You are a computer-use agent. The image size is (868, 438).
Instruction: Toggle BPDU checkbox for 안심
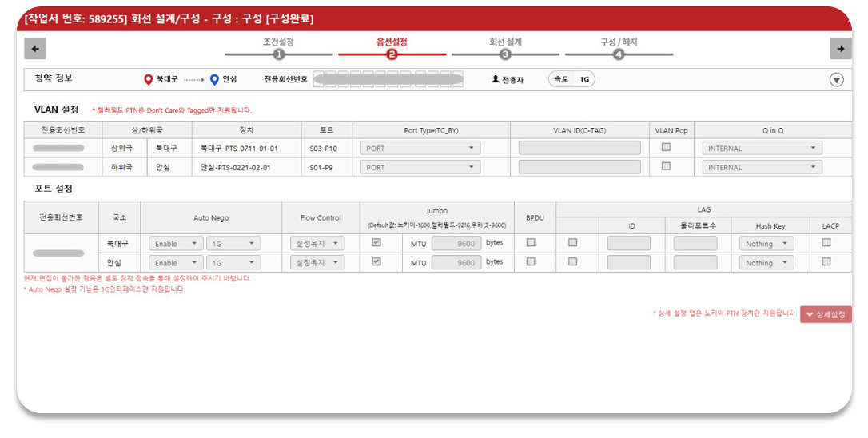click(531, 261)
